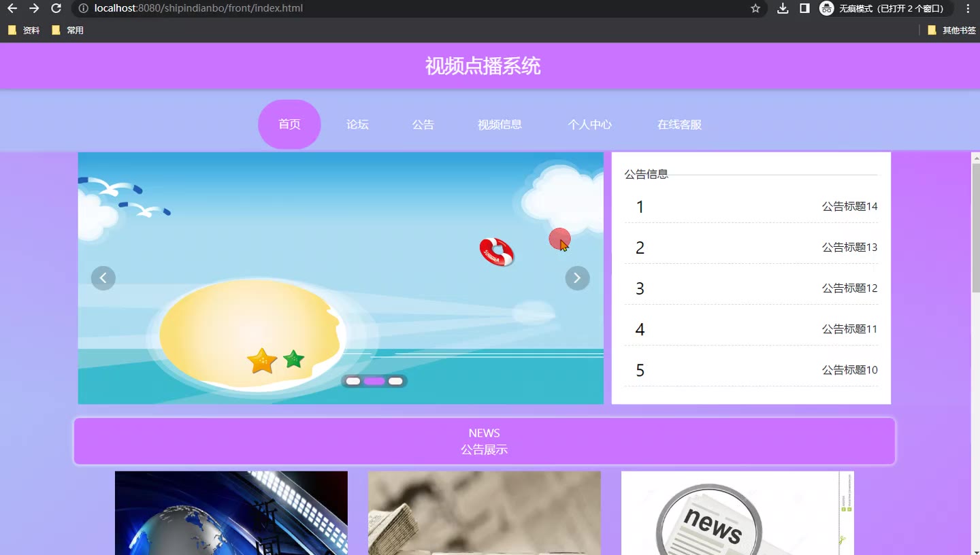Select the first carousel indicator dot
Viewport: 980px width, 555px height.
(353, 381)
